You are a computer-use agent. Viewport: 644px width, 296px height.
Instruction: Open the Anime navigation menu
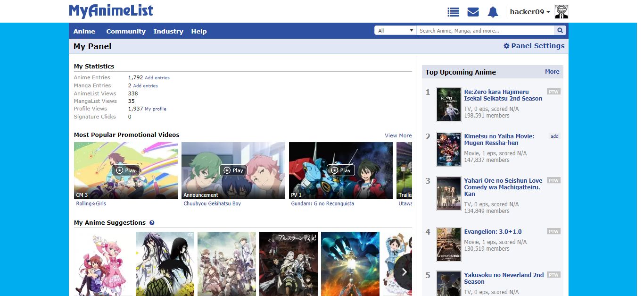(84, 31)
